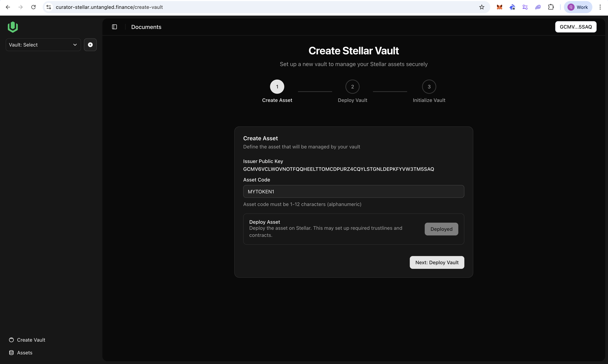Open the MetaMask fox extension
The height and width of the screenshot is (364, 608).
click(499, 7)
